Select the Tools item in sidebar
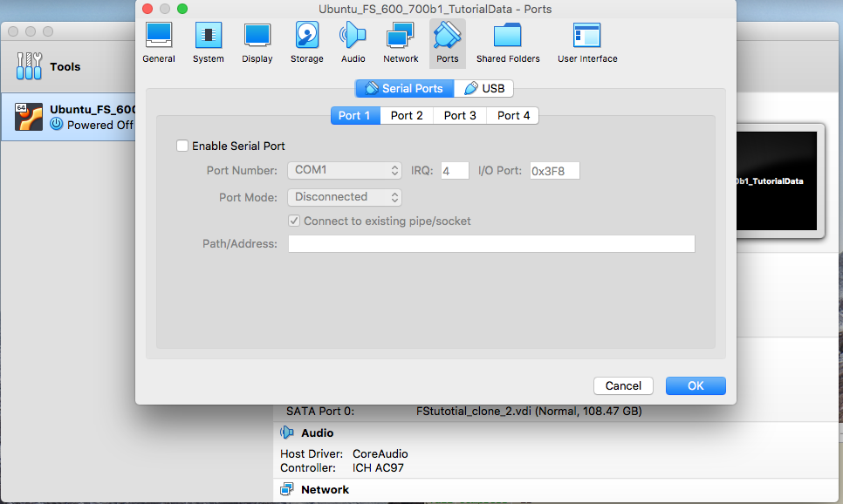The image size is (843, 504). pyautogui.click(x=65, y=66)
